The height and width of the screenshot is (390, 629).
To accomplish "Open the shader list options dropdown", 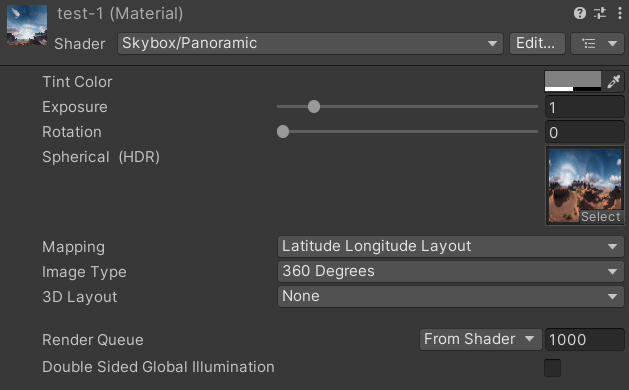I will (597, 43).
